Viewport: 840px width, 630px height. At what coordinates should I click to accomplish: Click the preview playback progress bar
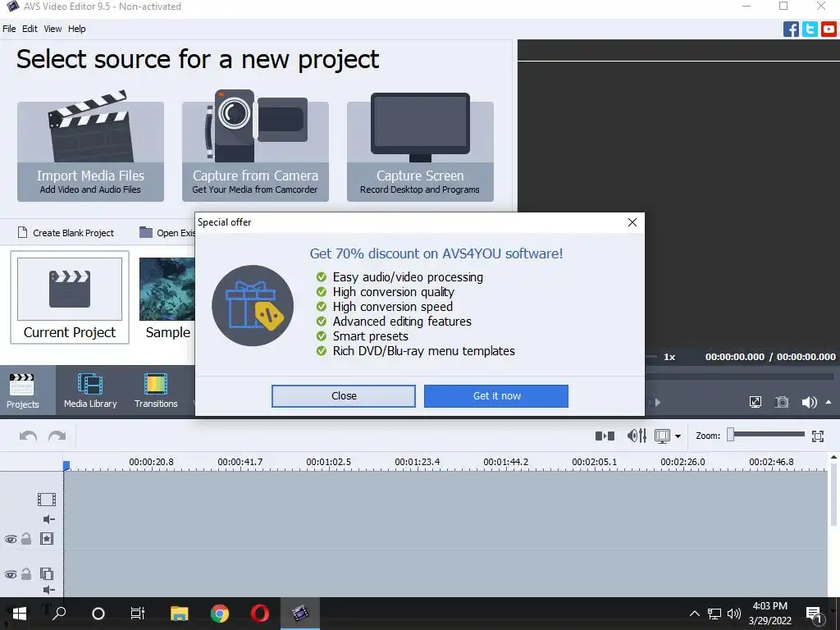pyautogui.click(x=740, y=377)
